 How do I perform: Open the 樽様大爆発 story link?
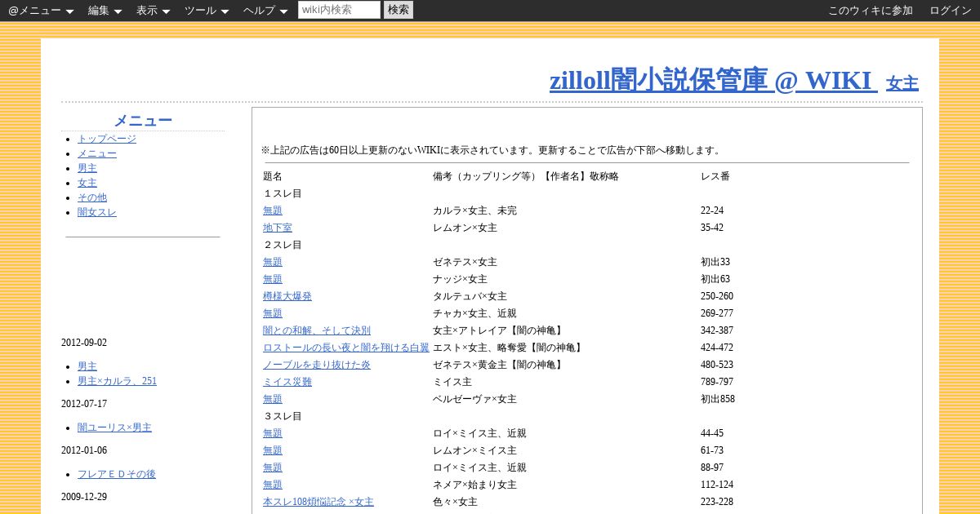tap(287, 296)
